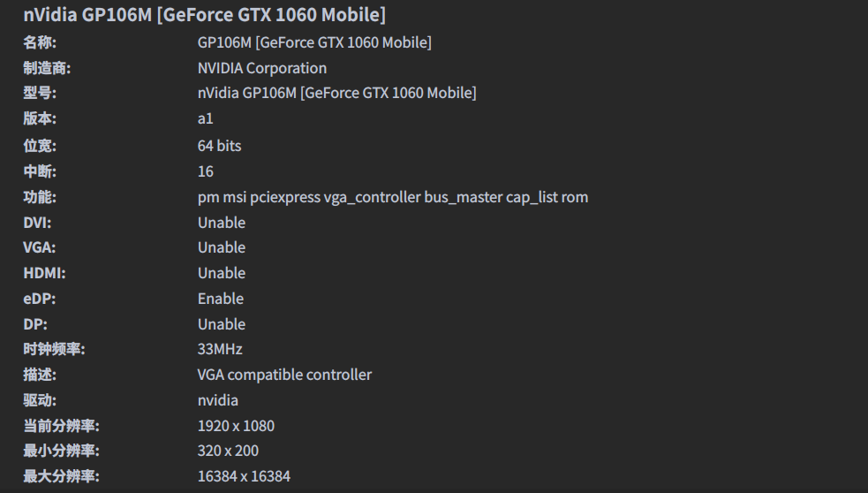Screen dimensions: 868x493
Task: Click the Unable value beside VGA
Action: click(221, 247)
